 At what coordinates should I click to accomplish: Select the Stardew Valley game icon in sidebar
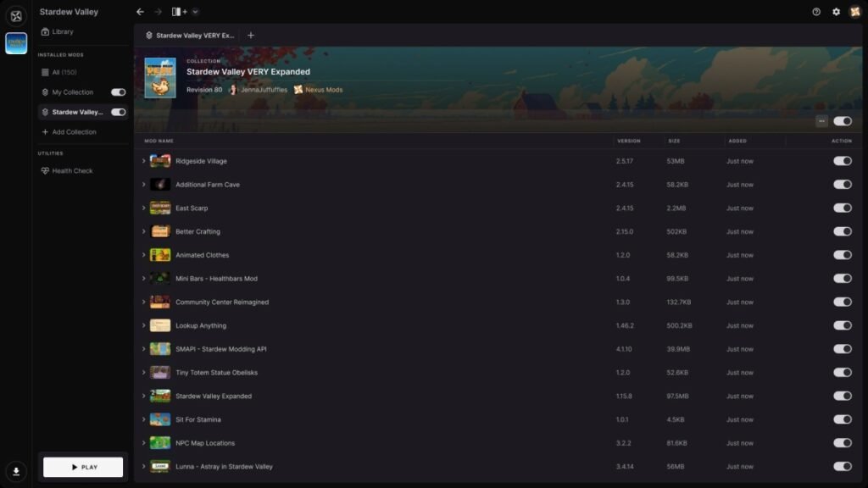click(16, 43)
